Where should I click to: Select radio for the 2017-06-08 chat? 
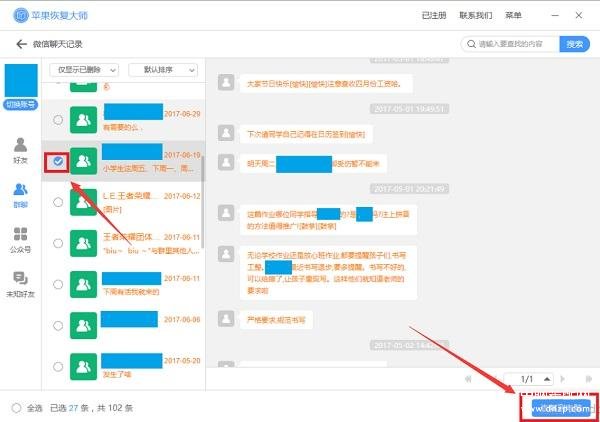tap(58, 326)
